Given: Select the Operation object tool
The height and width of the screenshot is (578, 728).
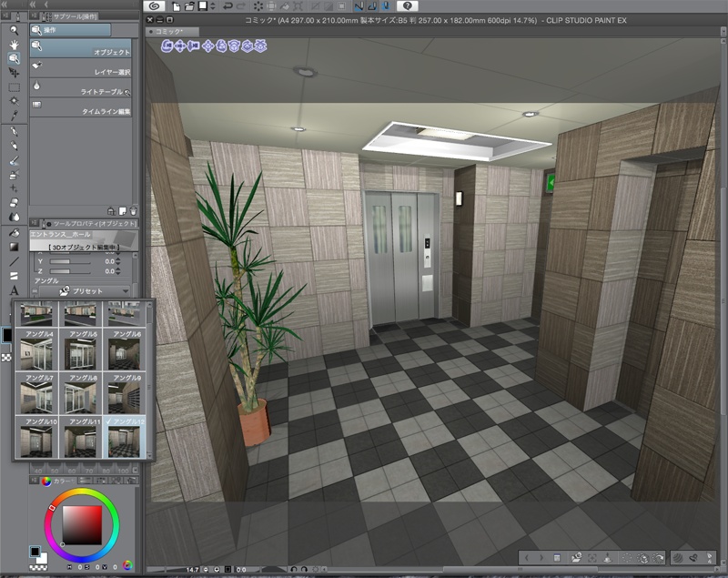Looking at the screenshot, I should click(x=15, y=58).
